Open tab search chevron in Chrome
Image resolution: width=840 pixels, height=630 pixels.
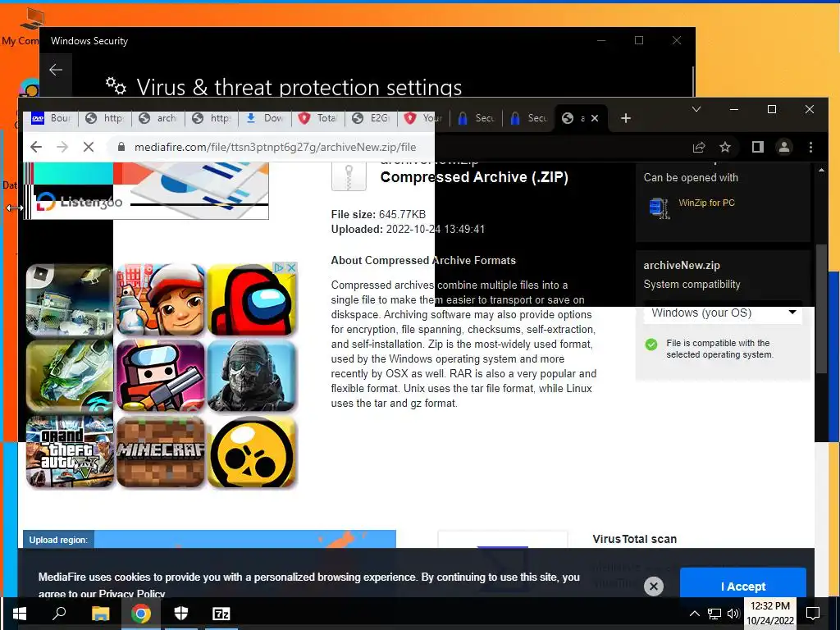696,109
